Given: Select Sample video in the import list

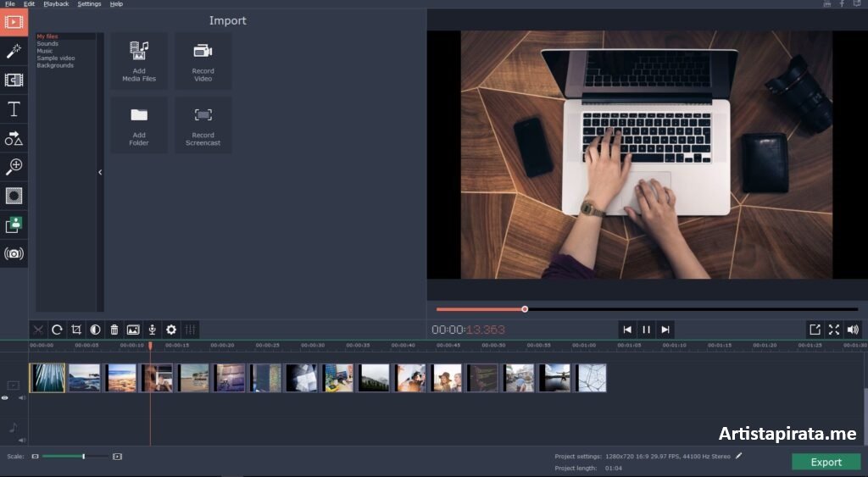Looking at the screenshot, I should tap(56, 58).
